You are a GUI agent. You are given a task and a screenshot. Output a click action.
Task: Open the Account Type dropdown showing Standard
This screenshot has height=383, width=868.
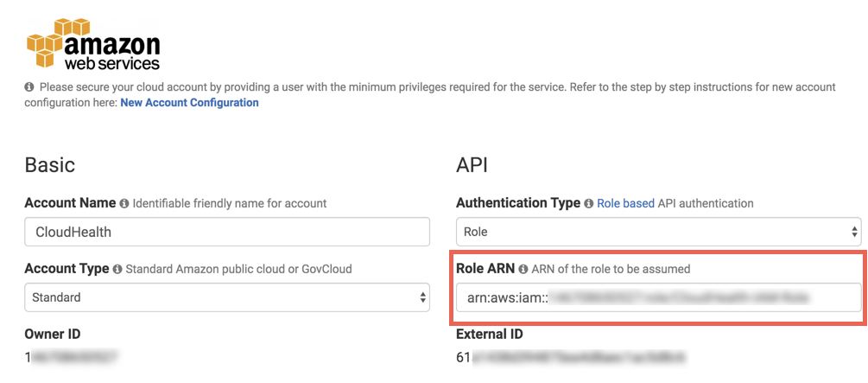click(227, 297)
